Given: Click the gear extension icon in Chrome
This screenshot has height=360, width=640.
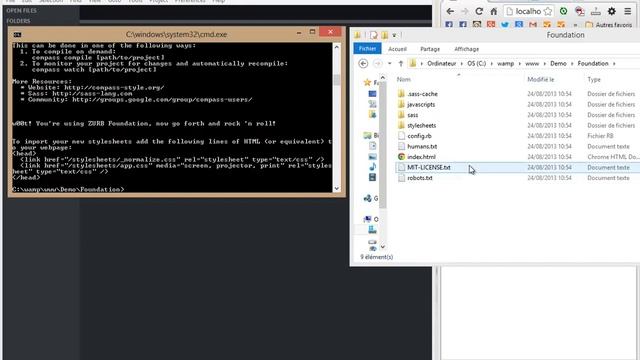Looking at the screenshot, I should coord(611,11).
